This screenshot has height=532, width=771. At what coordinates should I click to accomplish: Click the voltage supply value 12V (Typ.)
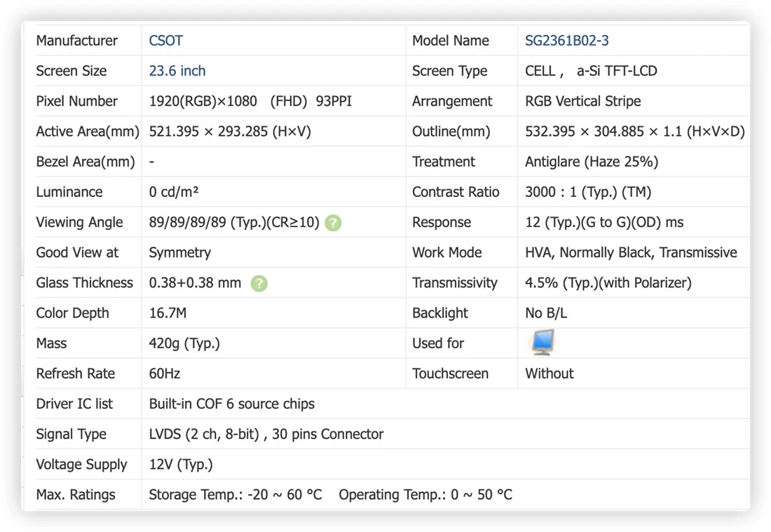pos(180,465)
